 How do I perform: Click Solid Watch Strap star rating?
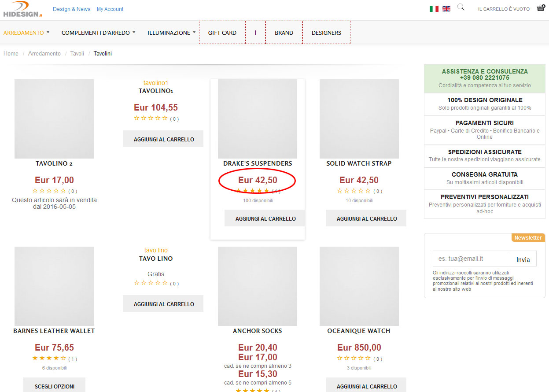pos(354,191)
